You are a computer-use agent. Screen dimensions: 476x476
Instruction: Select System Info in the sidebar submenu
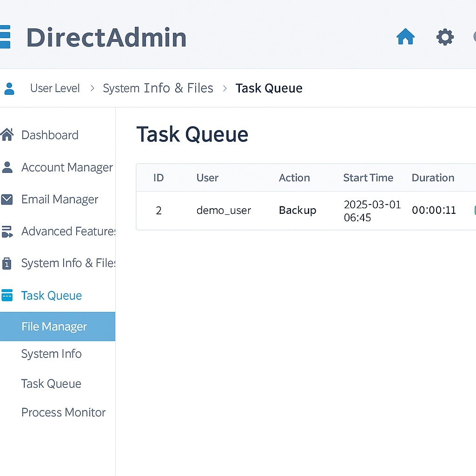point(51,354)
